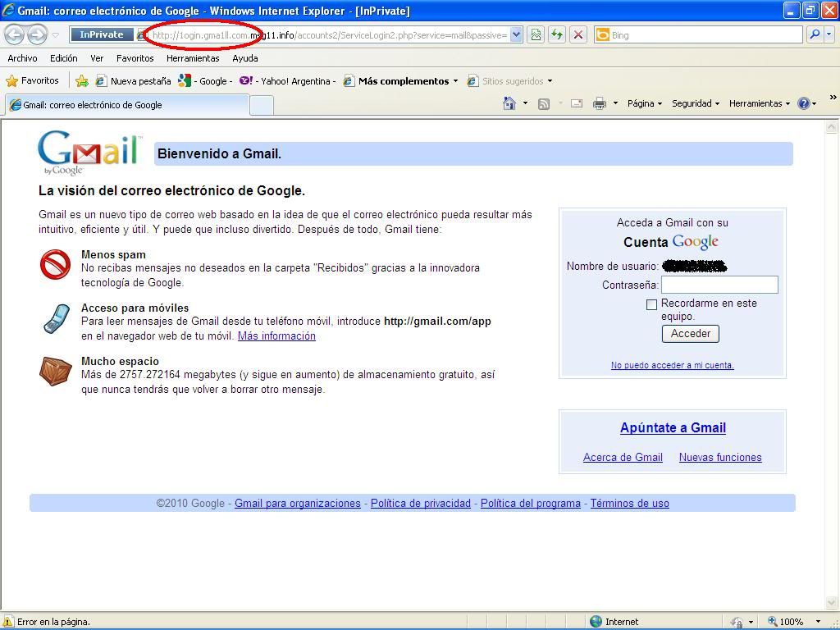Image resolution: width=840 pixels, height=630 pixels.
Task: Click the Home icon in command bar
Action: coord(509,103)
